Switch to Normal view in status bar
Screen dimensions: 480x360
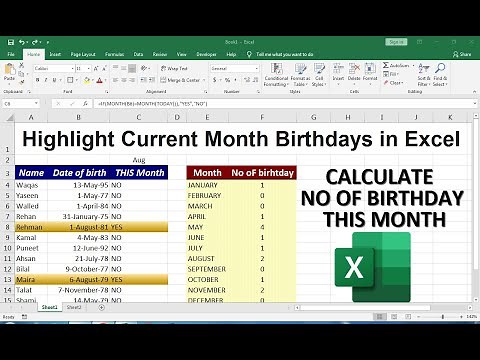[380, 317]
